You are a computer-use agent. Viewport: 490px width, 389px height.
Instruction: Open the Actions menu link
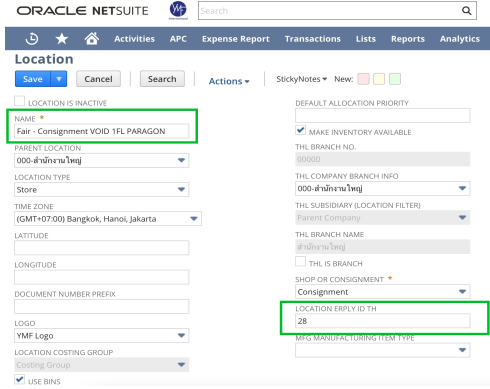(x=229, y=81)
